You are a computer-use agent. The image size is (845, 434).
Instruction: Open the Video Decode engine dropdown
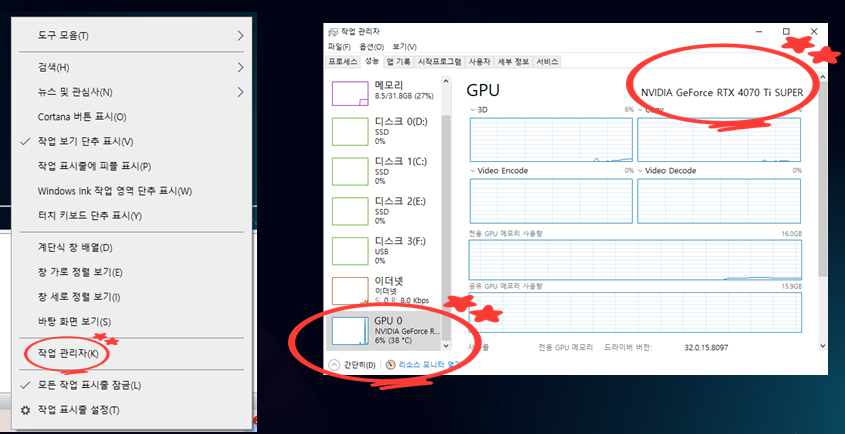click(x=640, y=171)
